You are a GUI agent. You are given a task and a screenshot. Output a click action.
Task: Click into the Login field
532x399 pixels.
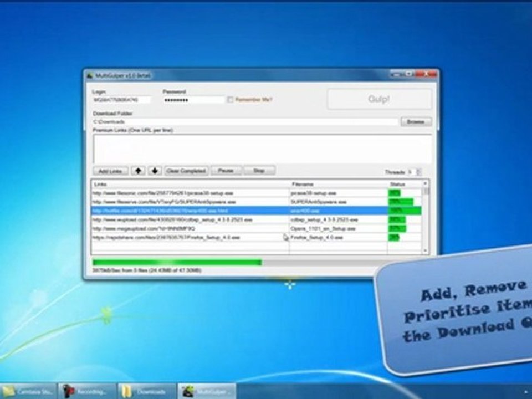121,100
